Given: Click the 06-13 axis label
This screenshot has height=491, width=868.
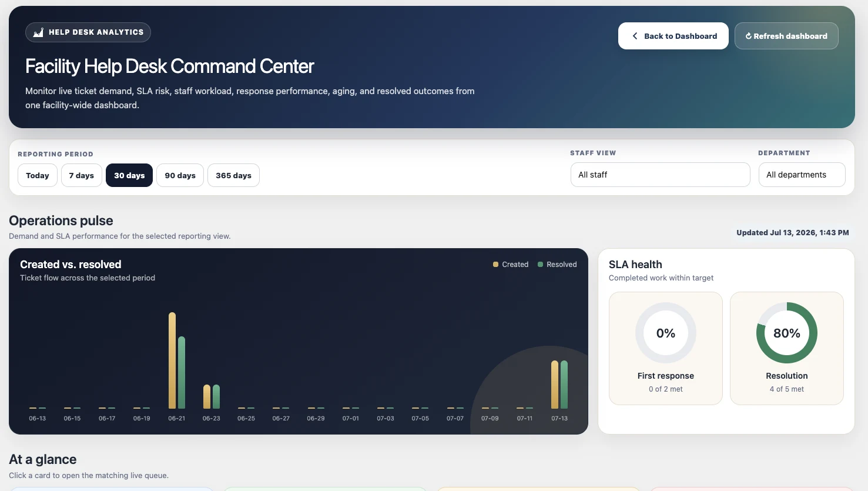Looking at the screenshot, I should (x=38, y=419).
